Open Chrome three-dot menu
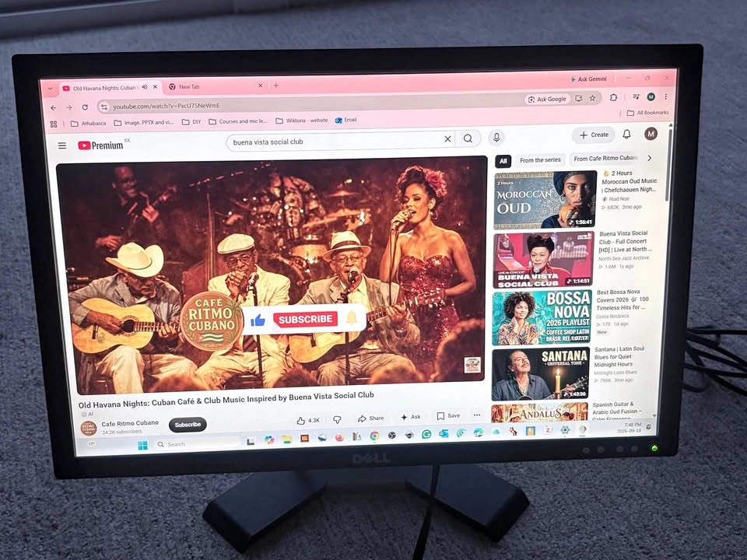Screen dimensions: 747x560 click(665, 96)
